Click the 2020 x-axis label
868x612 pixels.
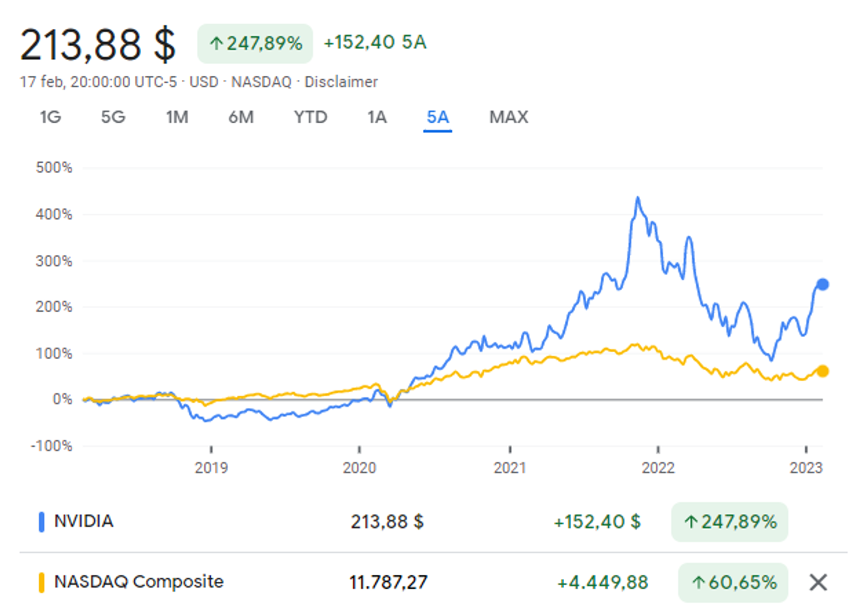pyautogui.click(x=359, y=468)
